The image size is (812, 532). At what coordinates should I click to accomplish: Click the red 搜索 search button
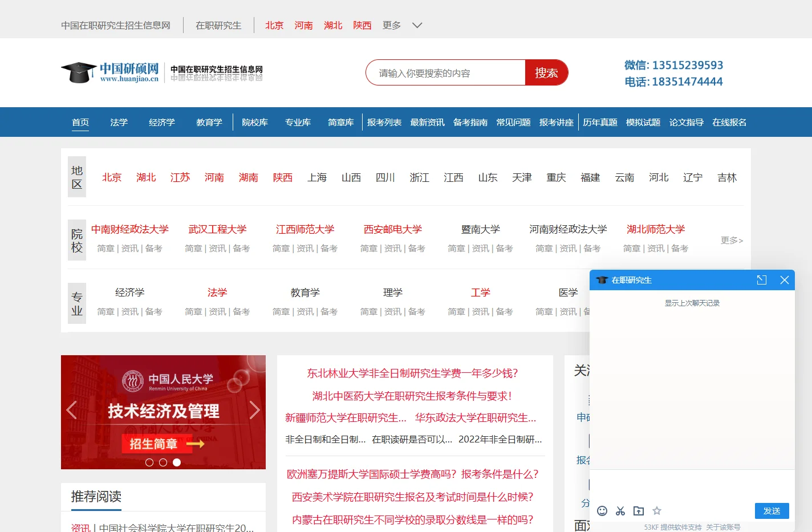(546, 72)
